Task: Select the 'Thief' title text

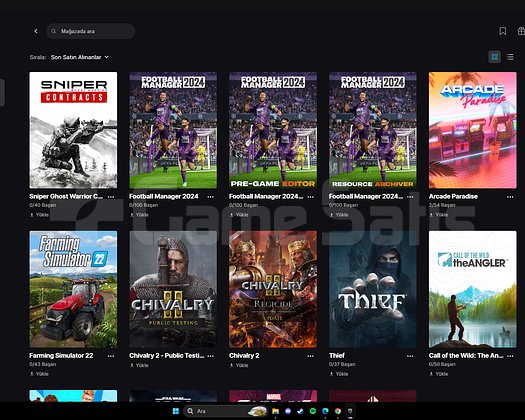Action: (337, 356)
